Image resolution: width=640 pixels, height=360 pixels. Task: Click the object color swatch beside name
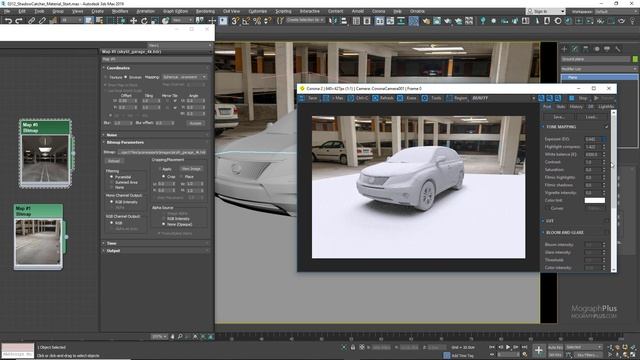point(635,59)
